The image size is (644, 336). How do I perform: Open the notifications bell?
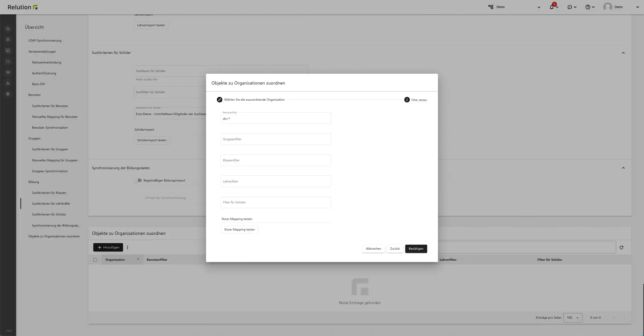(x=552, y=7)
